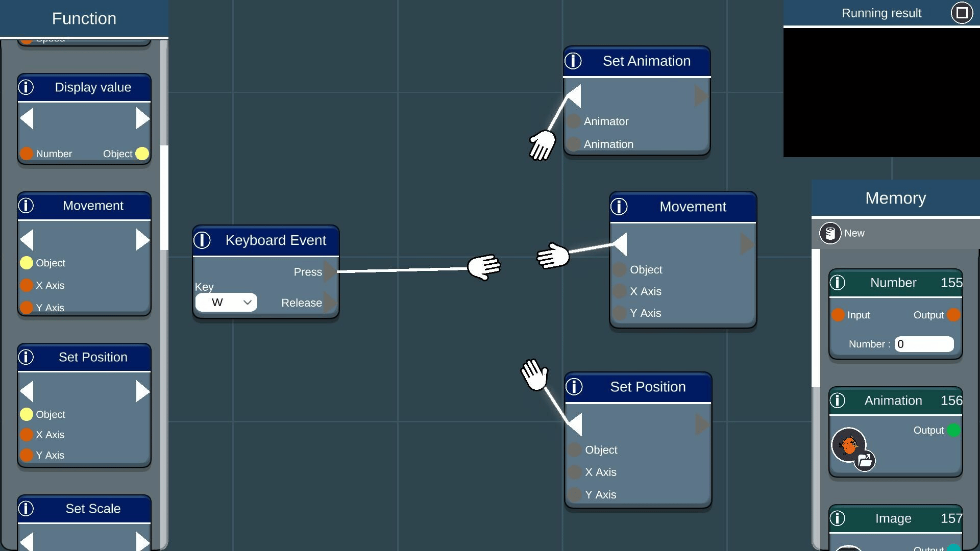Click info icon on Set Animation node

pyautogui.click(x=573, y=61)
